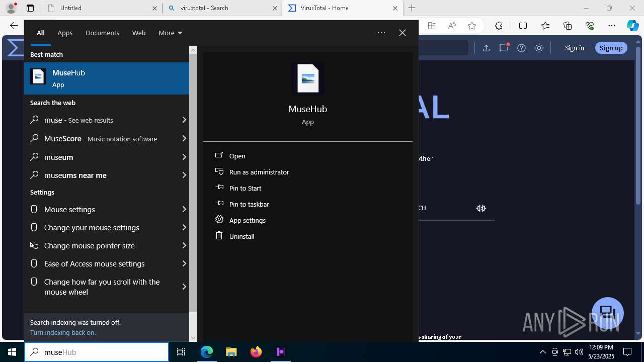The width and height of the screenshot is (644, 362).
Task: Open volume control in system tray
Action: point(579,352)
